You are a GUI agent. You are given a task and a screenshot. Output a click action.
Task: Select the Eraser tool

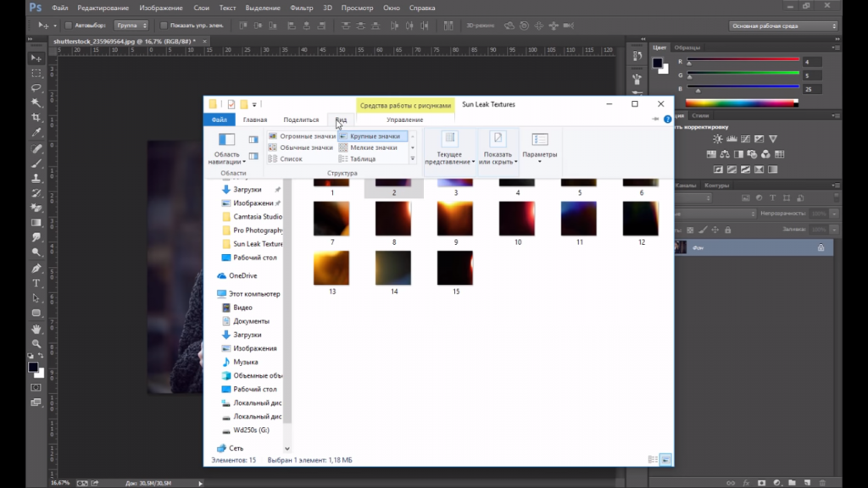36,208
